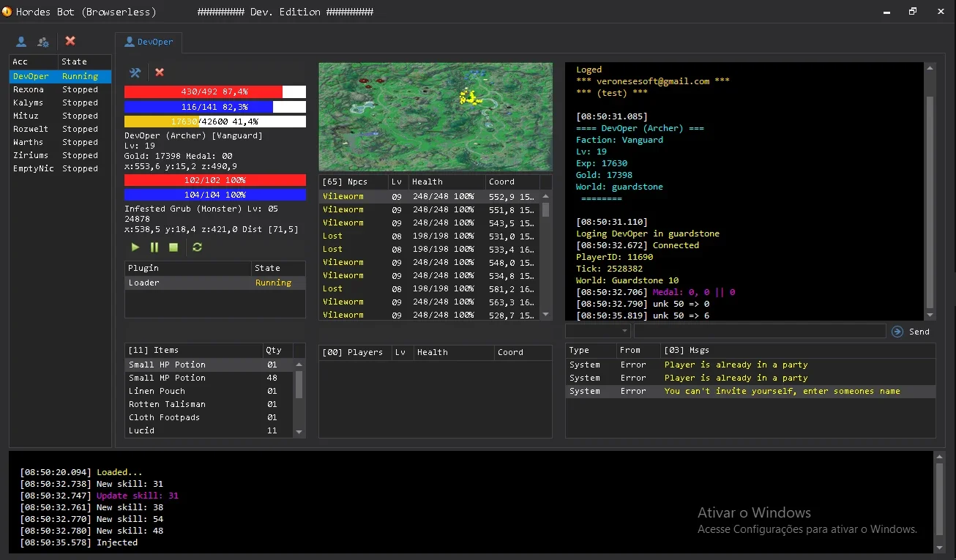Click the target health bar 102/102
The height and width of the screenshot is (560, 956).
click(215, 180)
